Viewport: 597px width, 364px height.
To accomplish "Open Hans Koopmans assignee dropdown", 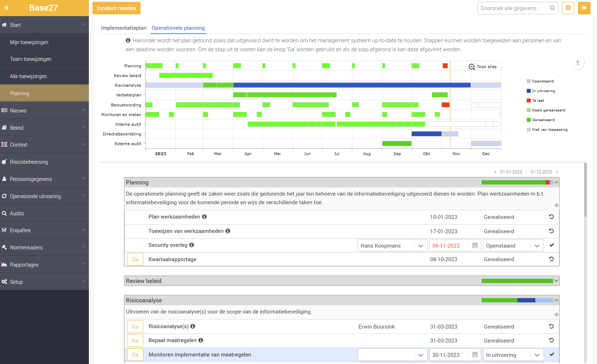I will click(421, 246).
